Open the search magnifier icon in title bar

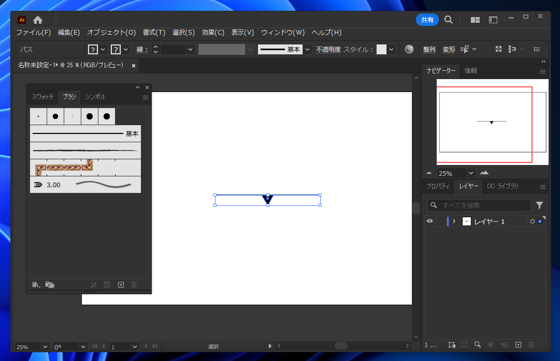[449, 20]
